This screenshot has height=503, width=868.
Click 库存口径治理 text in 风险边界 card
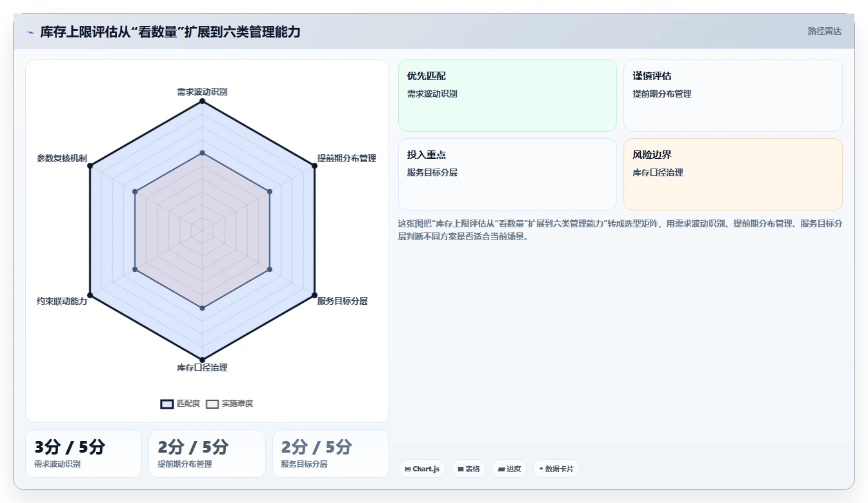coord(658,172)
